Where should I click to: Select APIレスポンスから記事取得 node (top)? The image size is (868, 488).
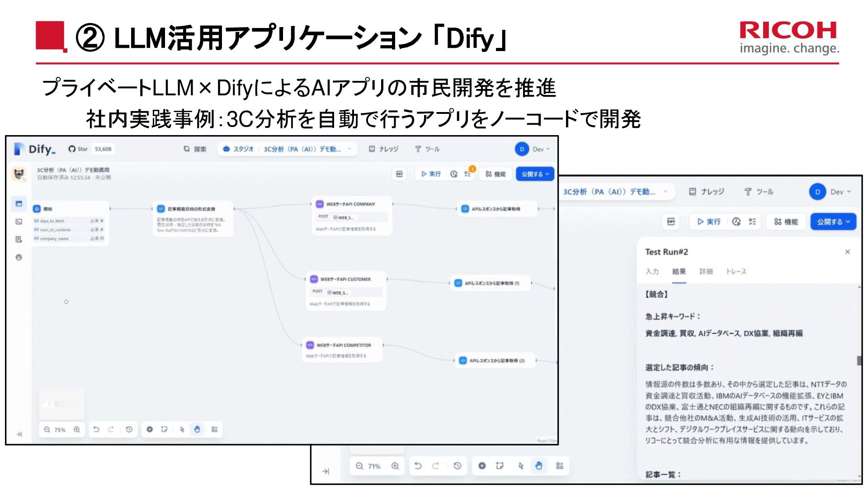[497, 209]
